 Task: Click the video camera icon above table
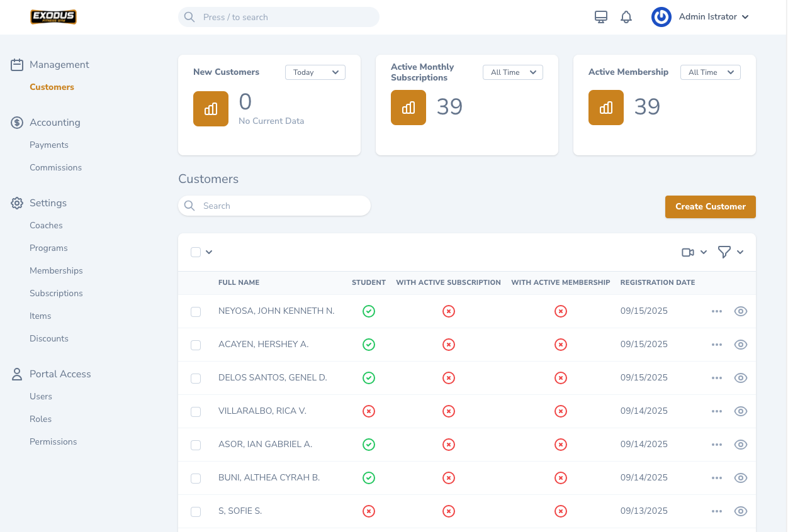[688, 252]
